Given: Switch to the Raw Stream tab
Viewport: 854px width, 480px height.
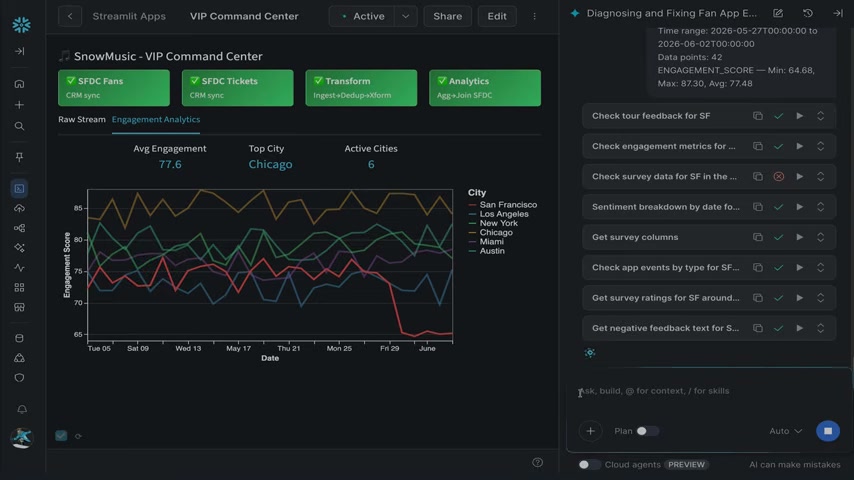Looking at the screenshot, I should (x=82, y=119).
